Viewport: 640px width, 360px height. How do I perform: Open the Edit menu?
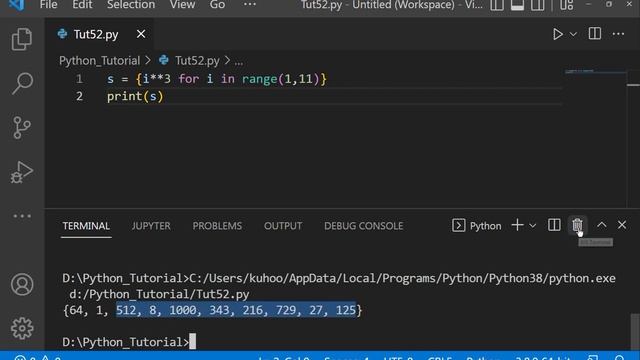82,5
